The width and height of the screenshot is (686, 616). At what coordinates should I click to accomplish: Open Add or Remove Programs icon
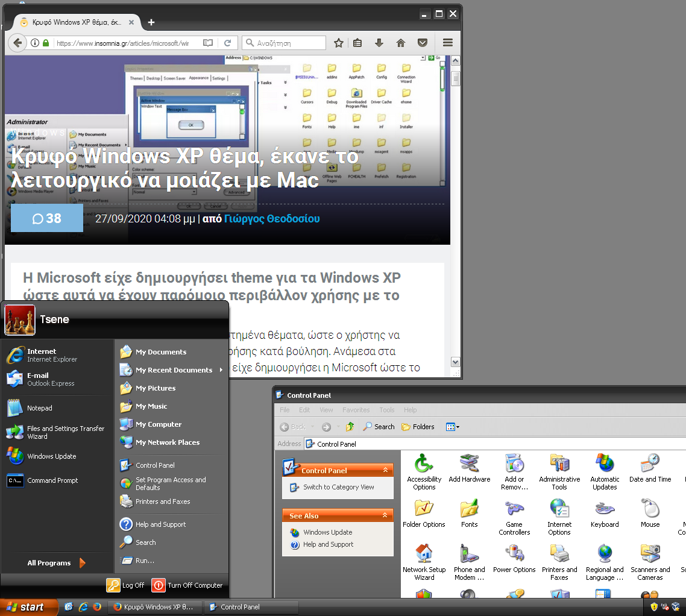pyautogui.click(x=514, y=472)
